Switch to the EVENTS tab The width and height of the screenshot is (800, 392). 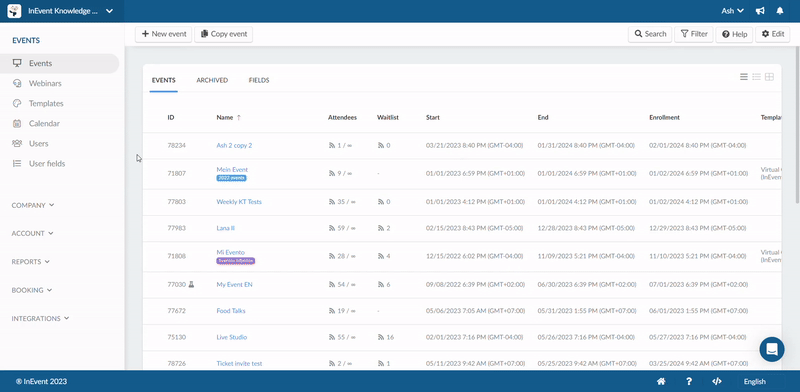[164, 80]
